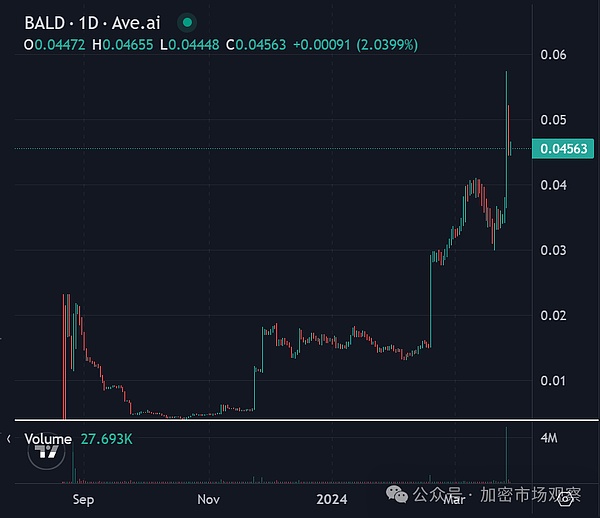This screenshot has width=600, height=518.
Task: Select the current price label 0.04563
Action: point(566,149)
